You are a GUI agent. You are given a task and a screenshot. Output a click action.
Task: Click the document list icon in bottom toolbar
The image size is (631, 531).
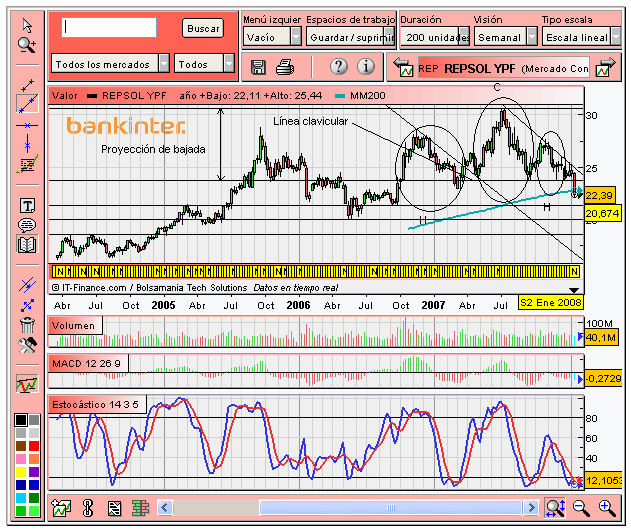click(x=114, y=508)
